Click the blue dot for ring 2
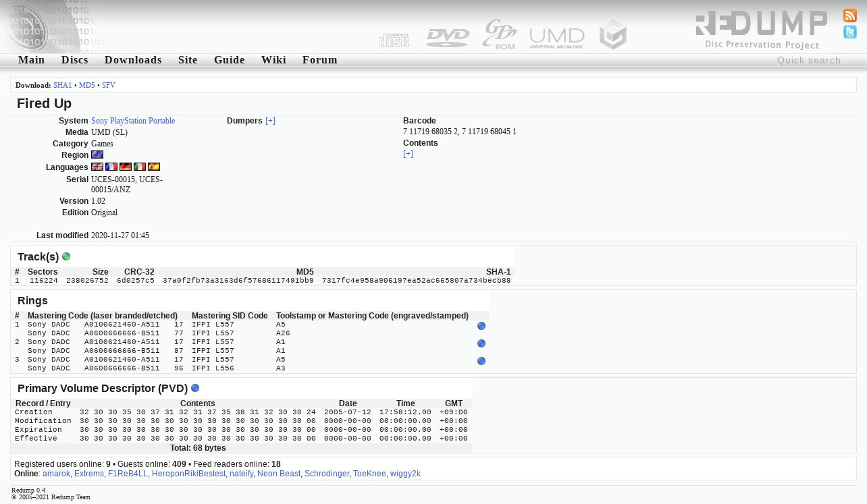Image resolution: width=867 pixels, height=504 pixels. click(x=481, y=343)
